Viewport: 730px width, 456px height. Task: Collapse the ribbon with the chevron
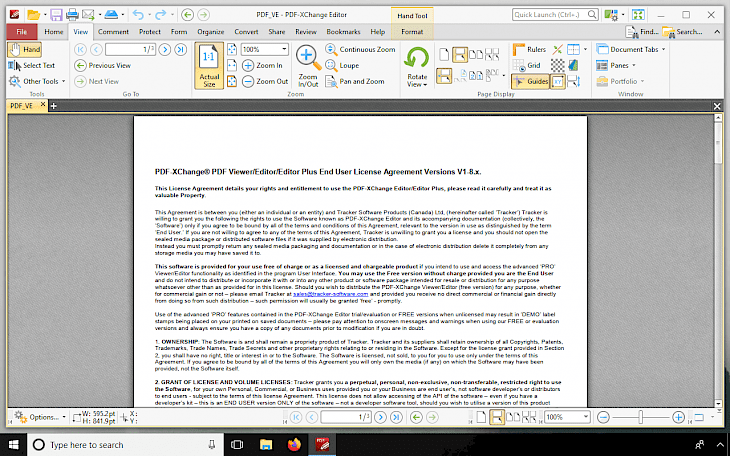pyautogui.click(x=717, y=32)
